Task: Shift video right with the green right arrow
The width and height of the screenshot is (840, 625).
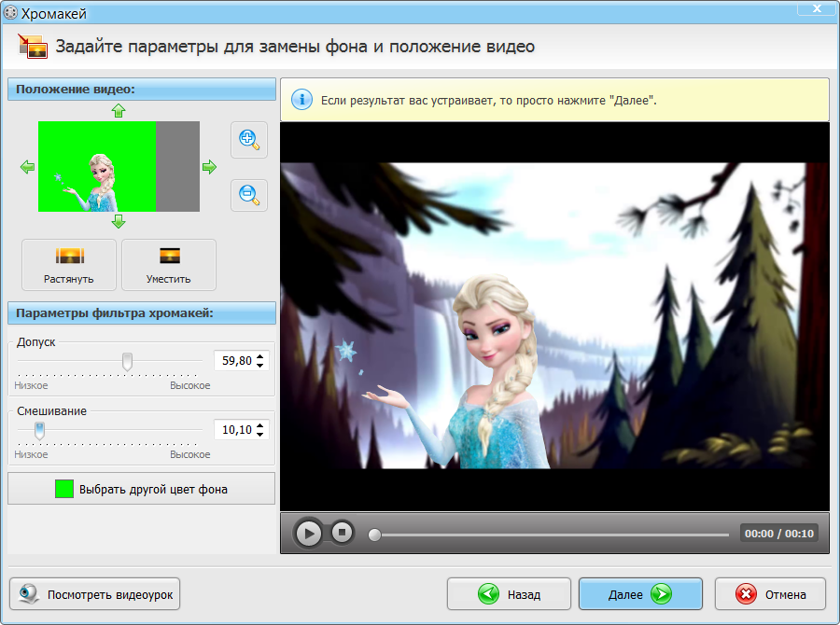Action: [x=209, y=167]
